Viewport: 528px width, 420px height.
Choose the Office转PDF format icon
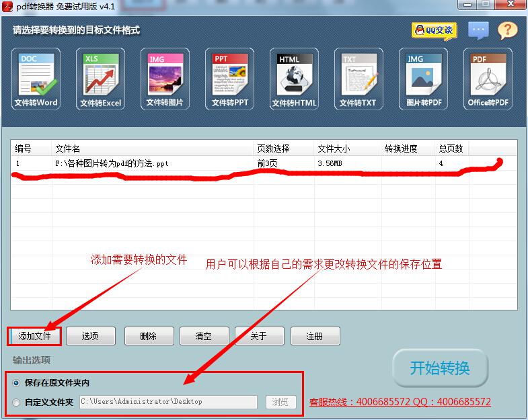[x=488, y=79]
